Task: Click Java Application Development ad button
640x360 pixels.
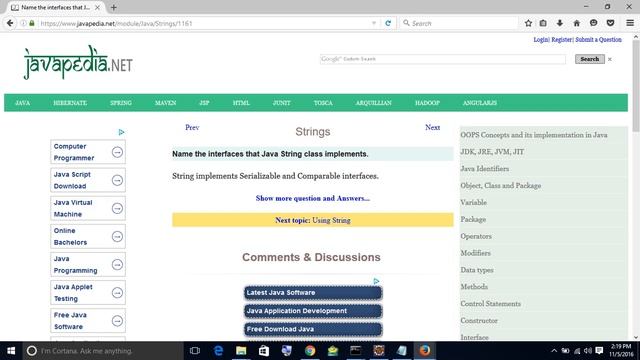Action: coord(313,311)
